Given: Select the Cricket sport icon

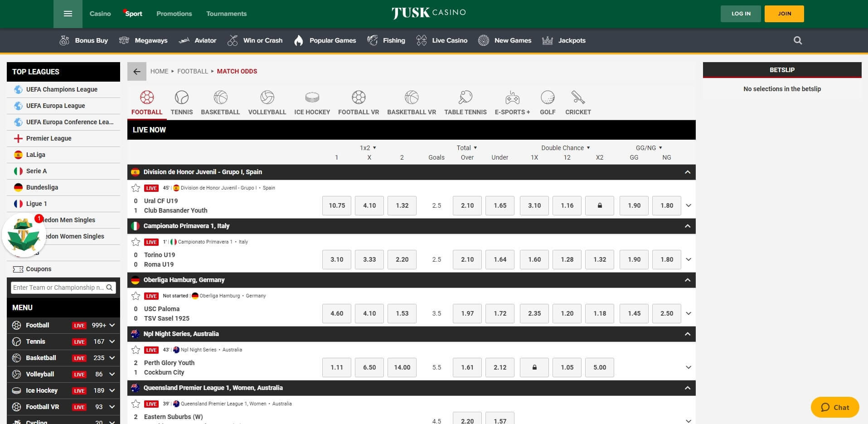Looking at the screenshot, I should [x=578, y=101].
